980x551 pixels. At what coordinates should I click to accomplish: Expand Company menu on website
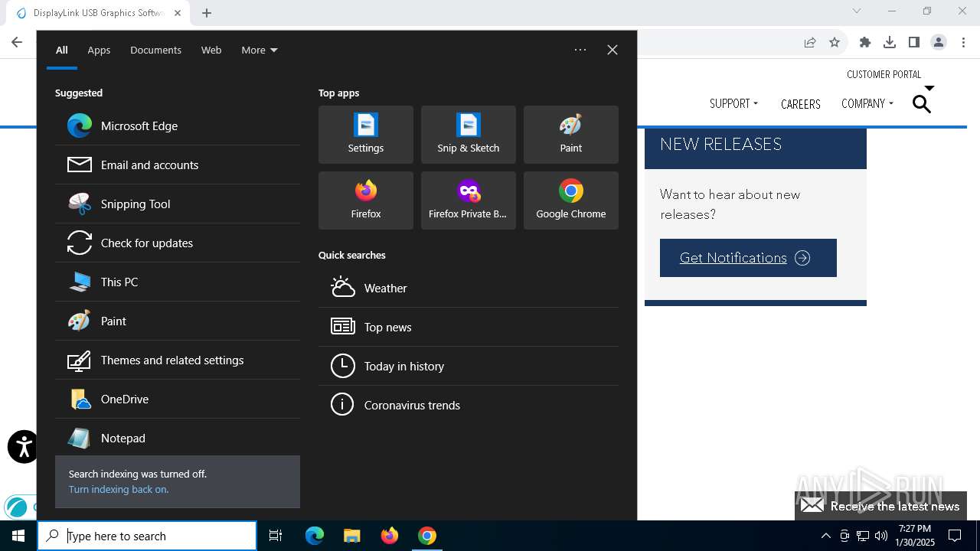tap(867, 103)
